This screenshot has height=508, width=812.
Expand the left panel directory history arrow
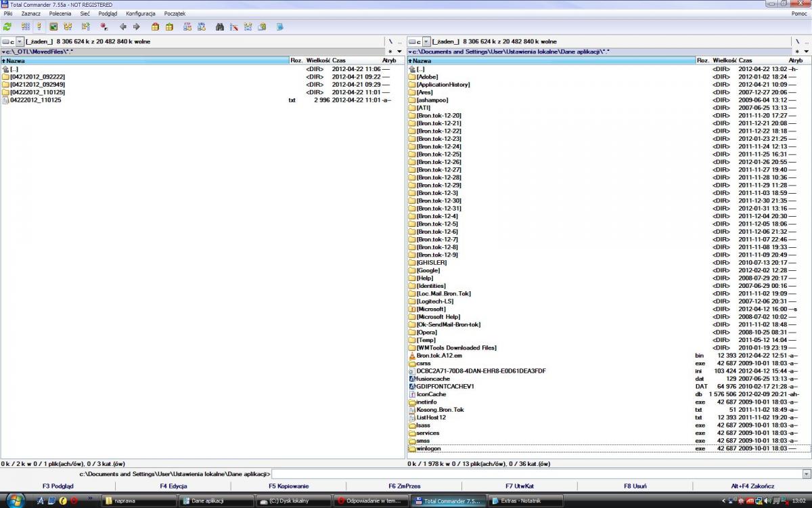click(399, 51)
